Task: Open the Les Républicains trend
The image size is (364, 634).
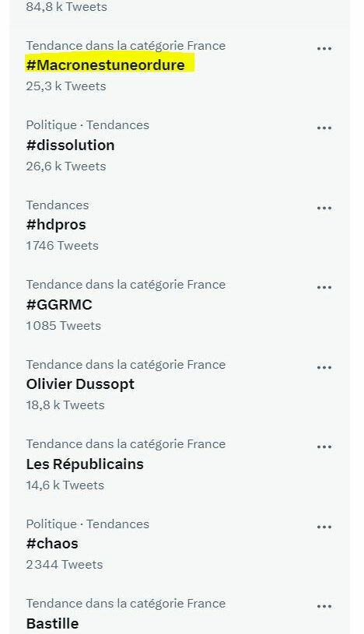Action: click(85, 464)
